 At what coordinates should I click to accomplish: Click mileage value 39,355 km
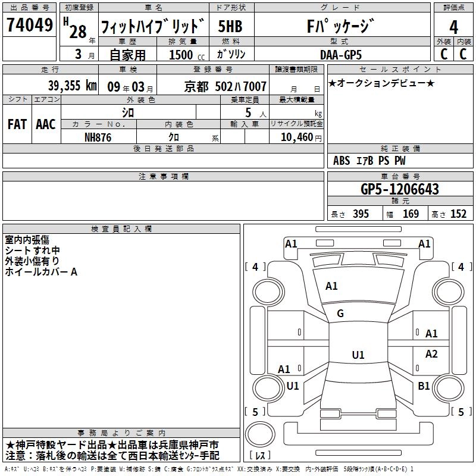72,86
